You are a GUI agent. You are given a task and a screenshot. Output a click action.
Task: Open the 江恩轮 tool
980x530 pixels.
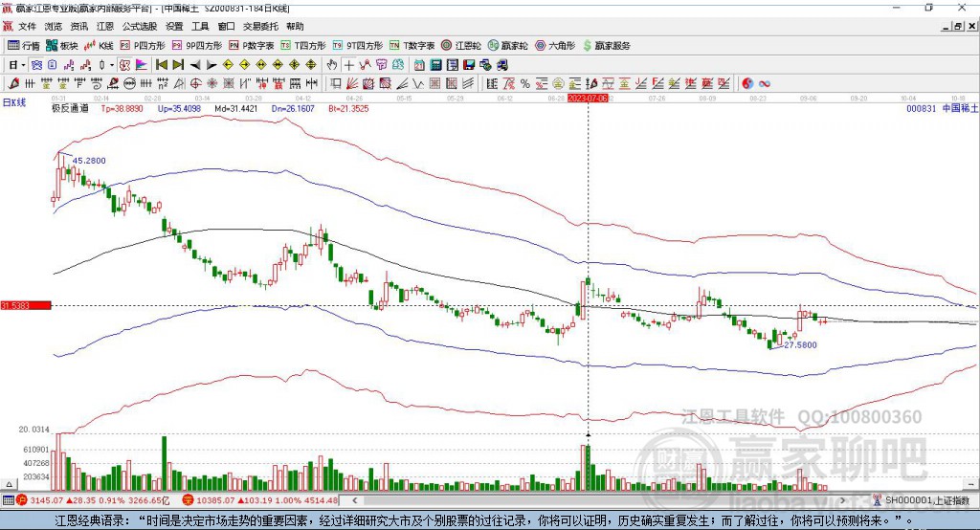[x=461, y=46]
